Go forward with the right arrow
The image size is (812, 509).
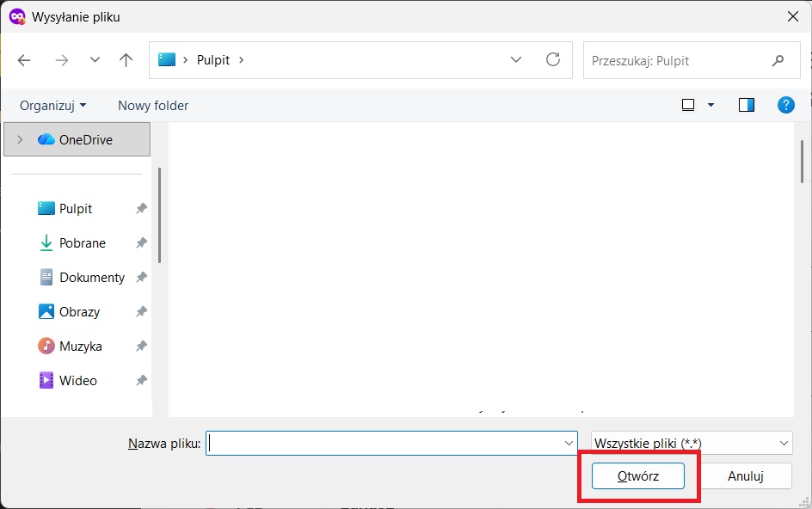pos(62,60)
